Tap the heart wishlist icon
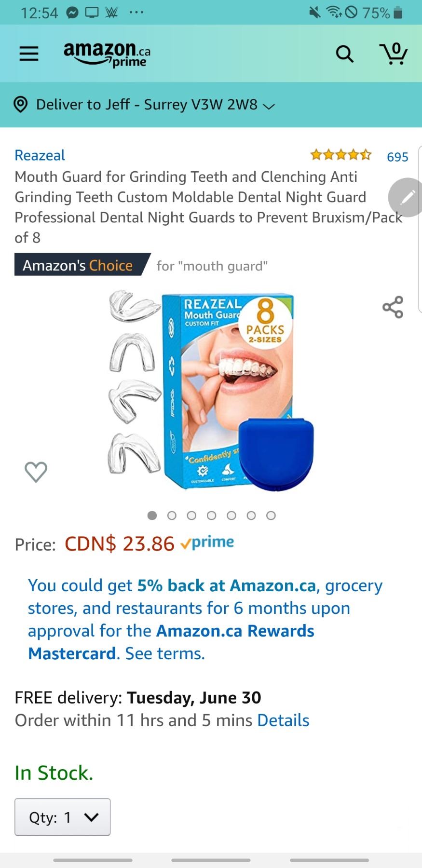Viewport: 422px width, 868px height. 36,472
